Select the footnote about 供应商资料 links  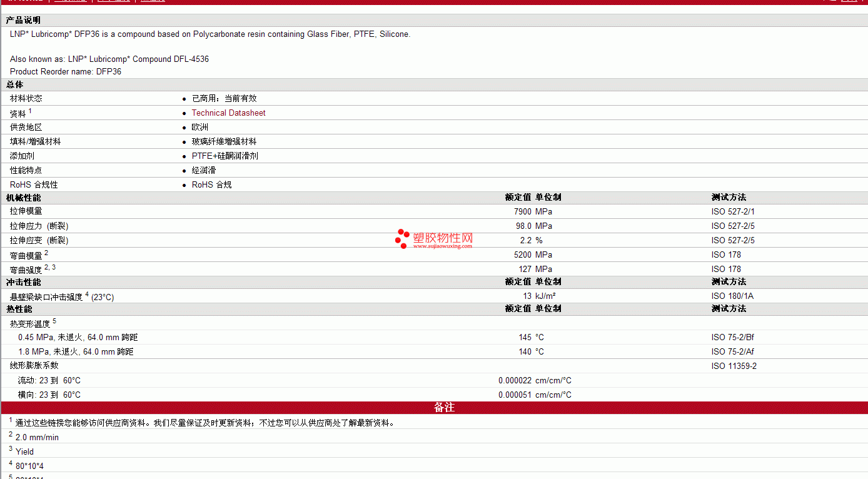205,423
